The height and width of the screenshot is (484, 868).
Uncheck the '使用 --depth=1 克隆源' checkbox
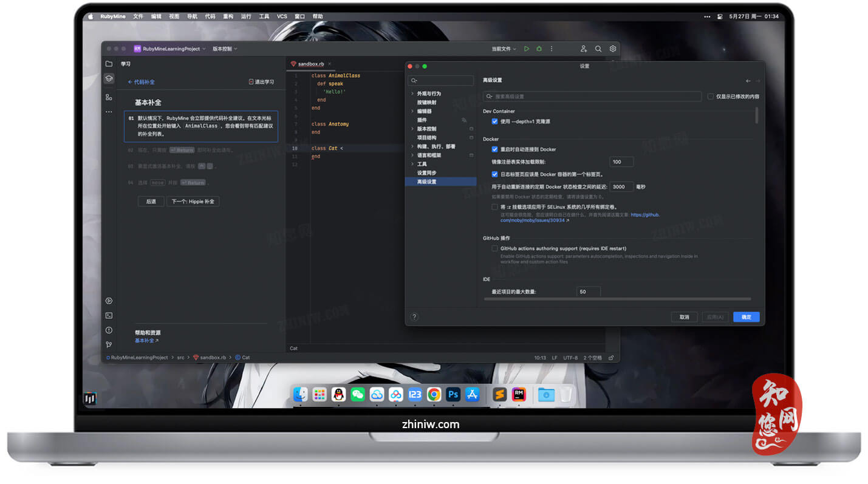[x=494, y=121]
